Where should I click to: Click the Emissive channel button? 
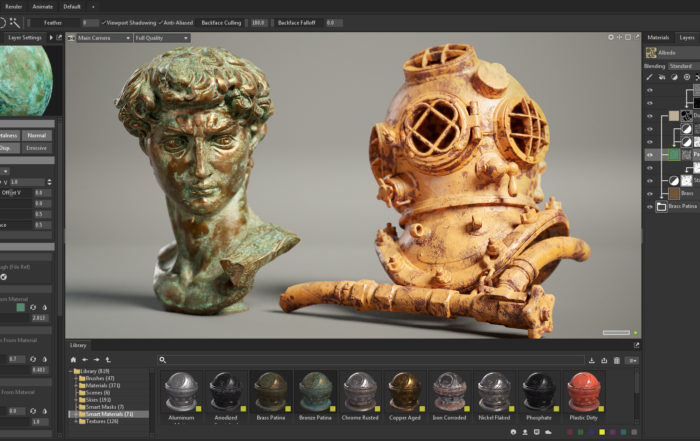(x=37, y=148)
